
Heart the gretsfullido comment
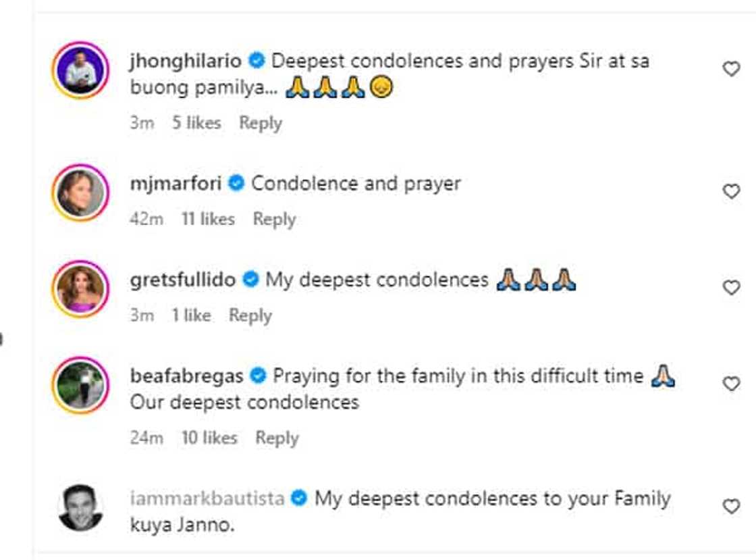coord(731,288)
